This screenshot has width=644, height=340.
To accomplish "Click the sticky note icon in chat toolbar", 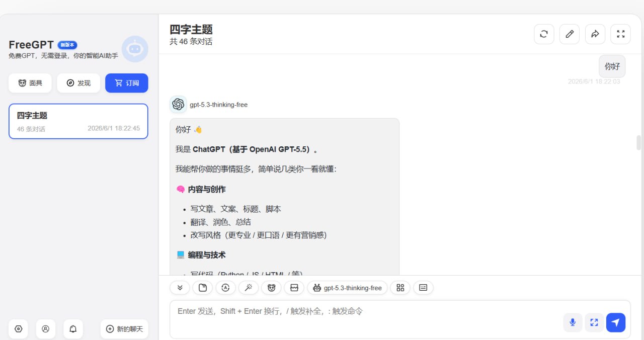I will coord(203,288).
